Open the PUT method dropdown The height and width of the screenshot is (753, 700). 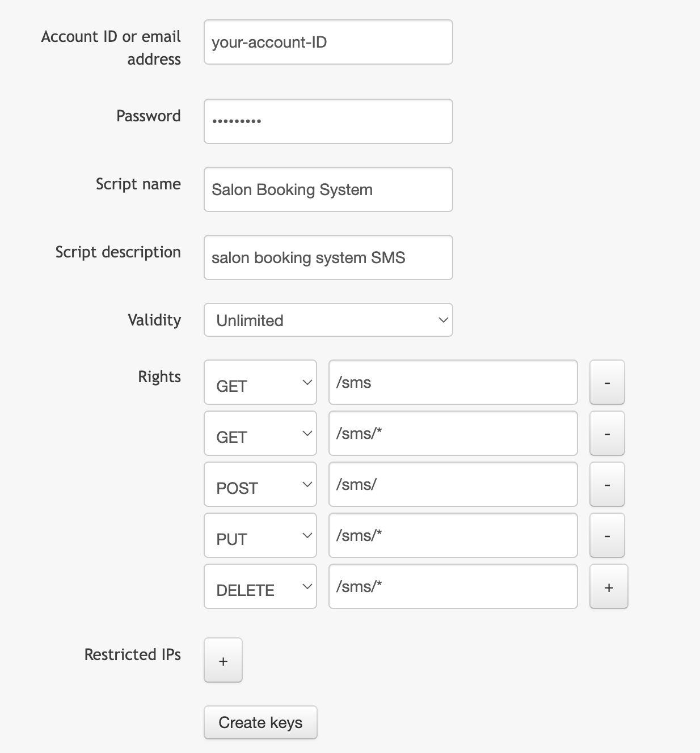point(260,535)
